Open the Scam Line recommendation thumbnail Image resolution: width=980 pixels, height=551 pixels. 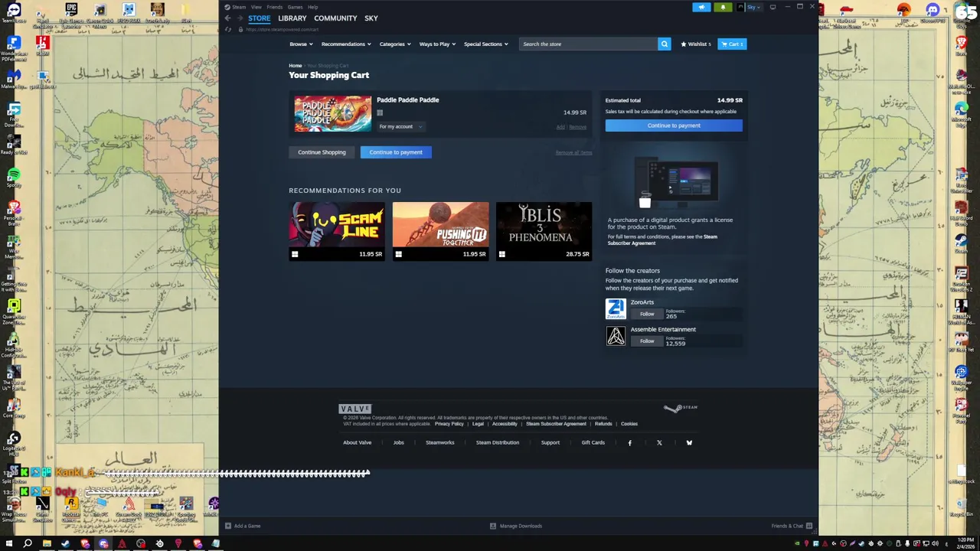[x=336, y=224]
